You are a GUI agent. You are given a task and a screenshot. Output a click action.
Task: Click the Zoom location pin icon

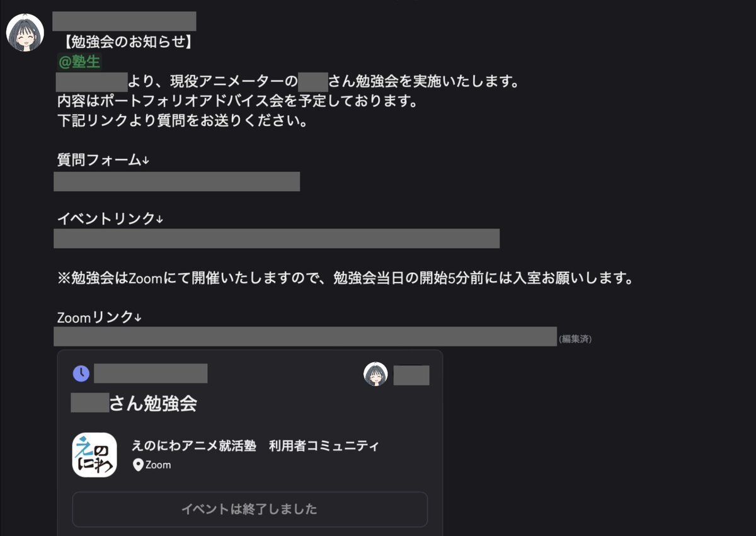138,465
